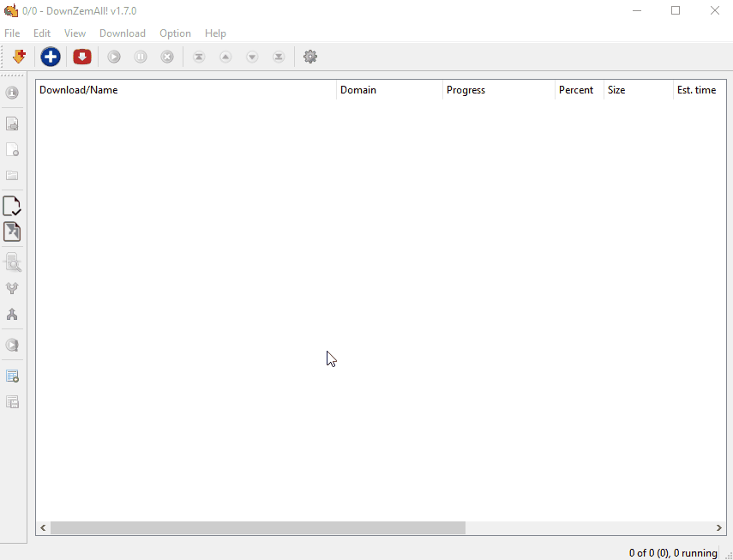Click the orange arrow with plus toolbar icon
The image size is (733, 560).
coord(19,57)
